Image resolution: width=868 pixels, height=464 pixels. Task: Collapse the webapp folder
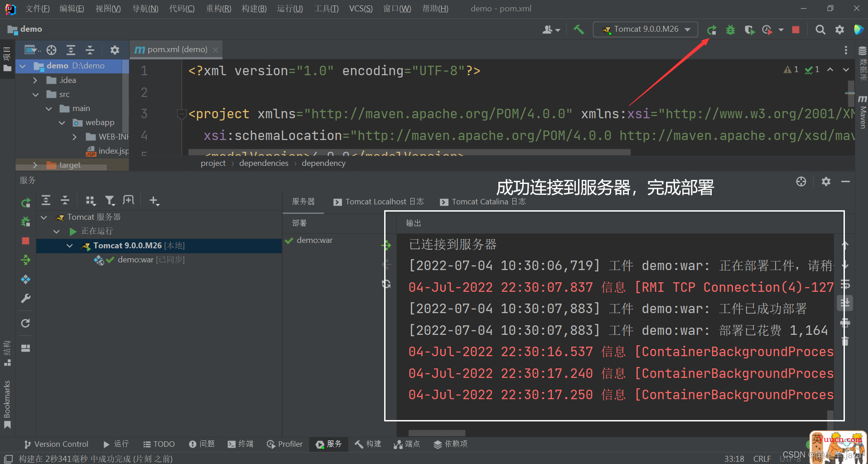(62, 122)
